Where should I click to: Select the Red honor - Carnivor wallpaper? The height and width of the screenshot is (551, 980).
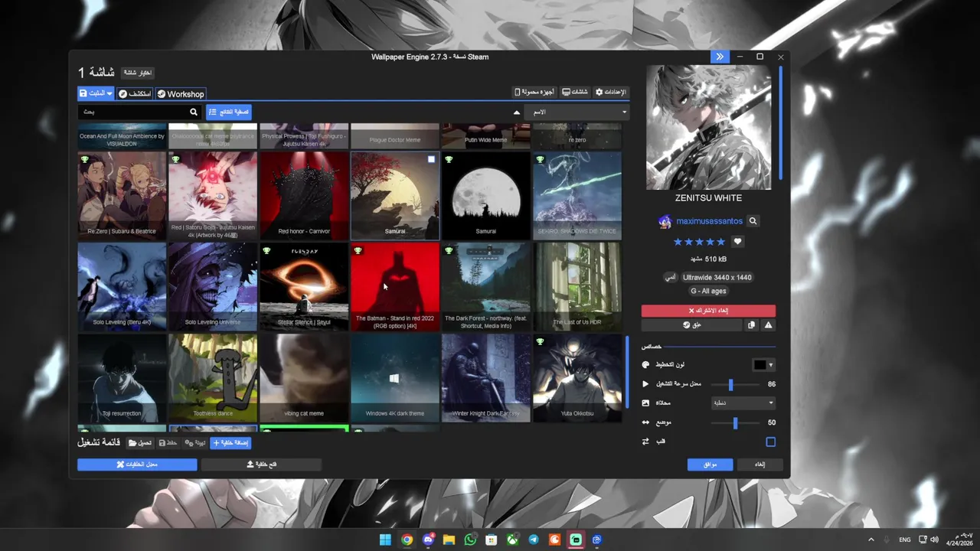pyautogui.click(x=304, y=196)
